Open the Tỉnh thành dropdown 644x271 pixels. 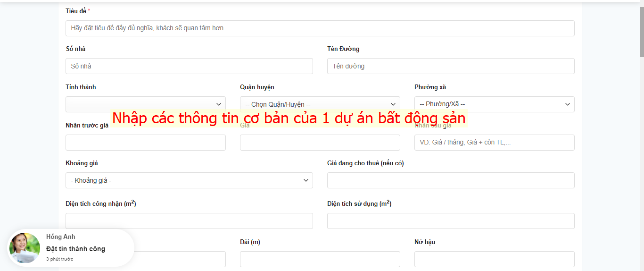point(145,104)
